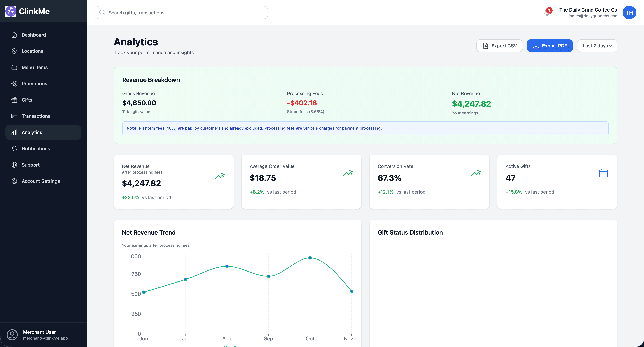Switch to the Analytics section
The width and height of the screenshot is (644, 347).
(x=31, y=132)
